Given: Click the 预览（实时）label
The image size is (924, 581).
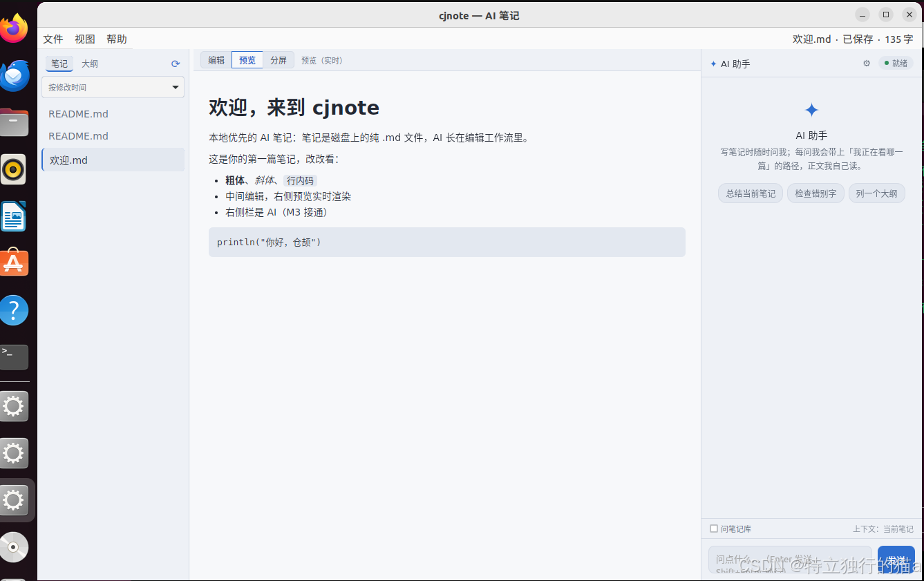Looking at the screenshot, I should tap(322, 61).
